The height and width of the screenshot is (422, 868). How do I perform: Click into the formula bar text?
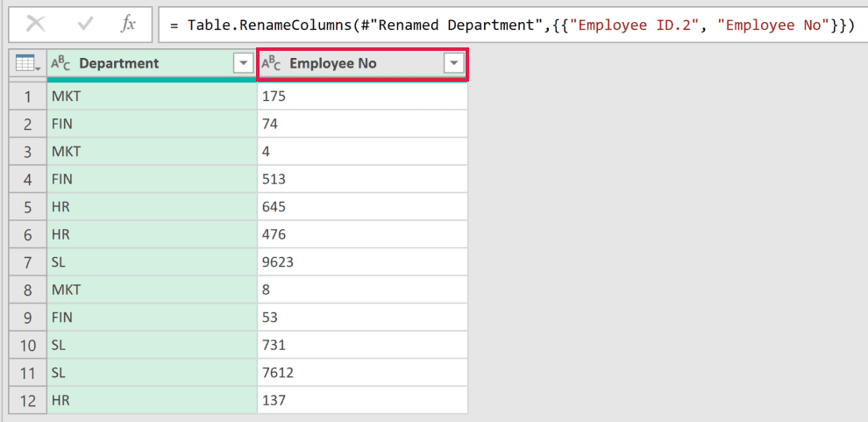[512, 25]
